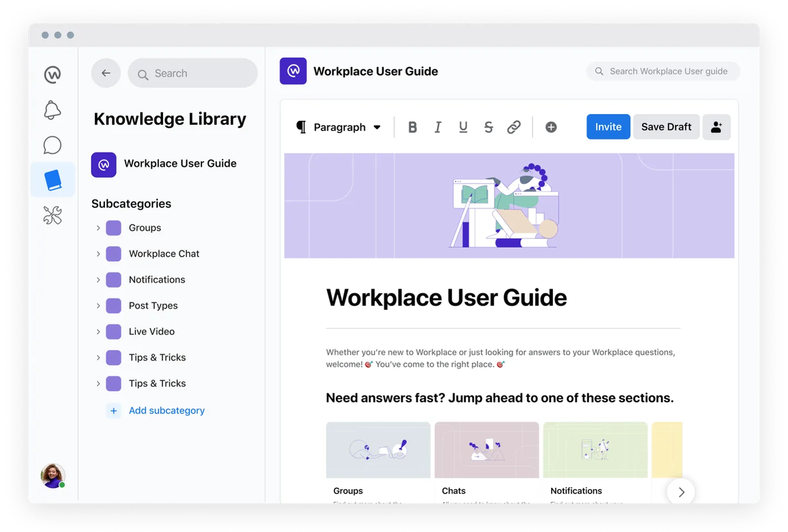Toggle underline formatting
788x532 pixels.
tap(463, 127)
